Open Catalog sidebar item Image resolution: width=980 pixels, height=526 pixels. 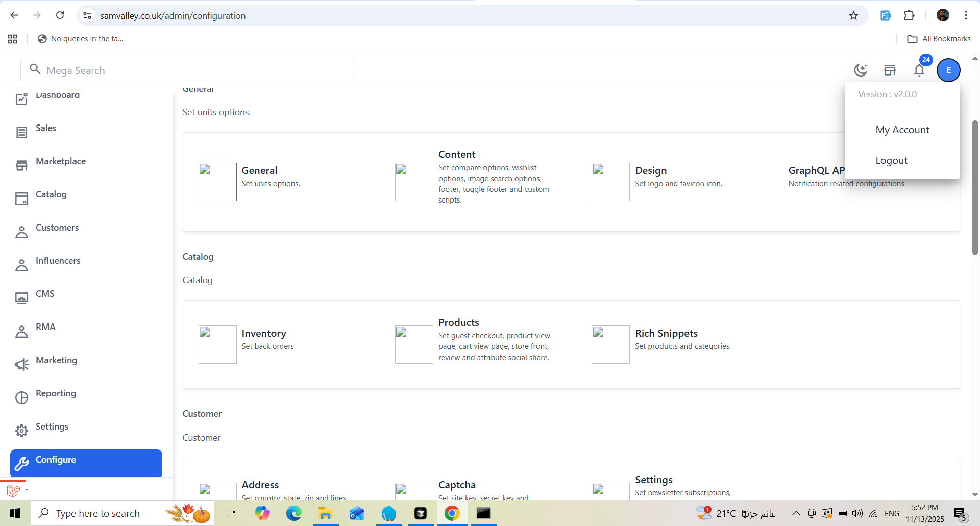point(51,194)
